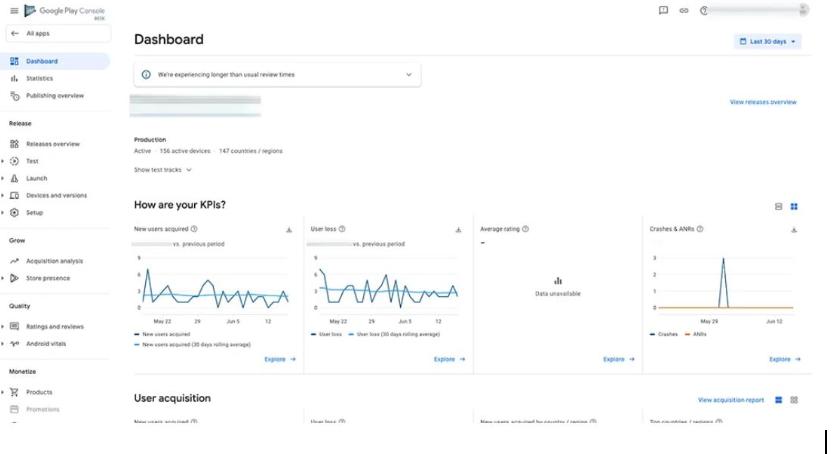Switch KPIs to list view
The image size is (837, 454).
[779, 207]
